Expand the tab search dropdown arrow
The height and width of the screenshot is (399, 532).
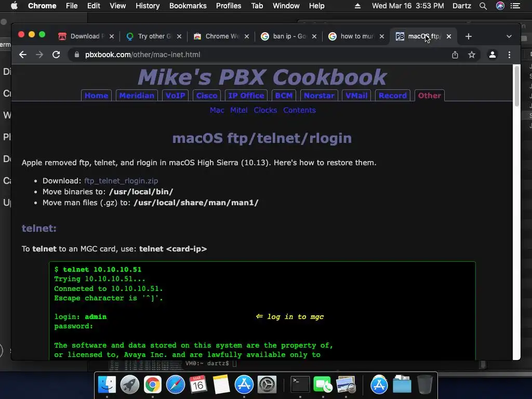[x=509, y=36]
